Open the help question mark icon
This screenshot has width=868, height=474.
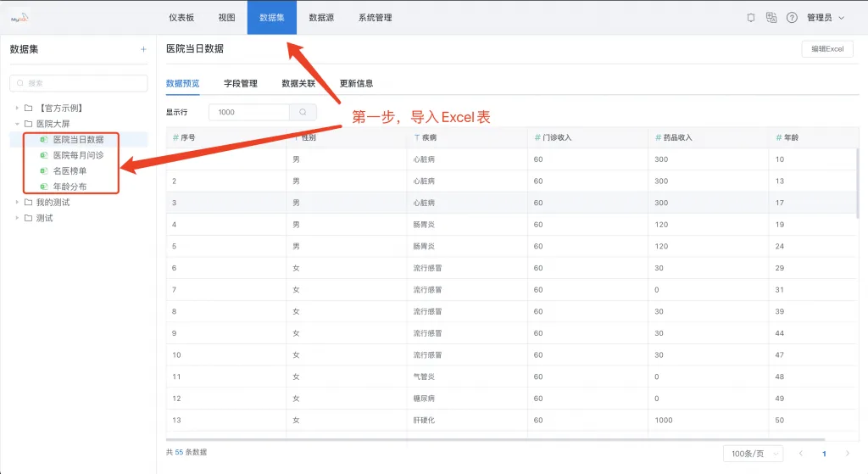[793, 18]
